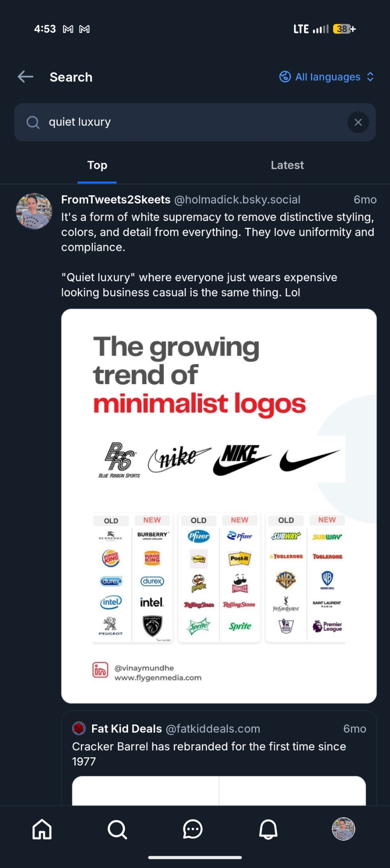Open the minimalist logos image
Viewport: 390px width, 868px height.
pos(219,506)
